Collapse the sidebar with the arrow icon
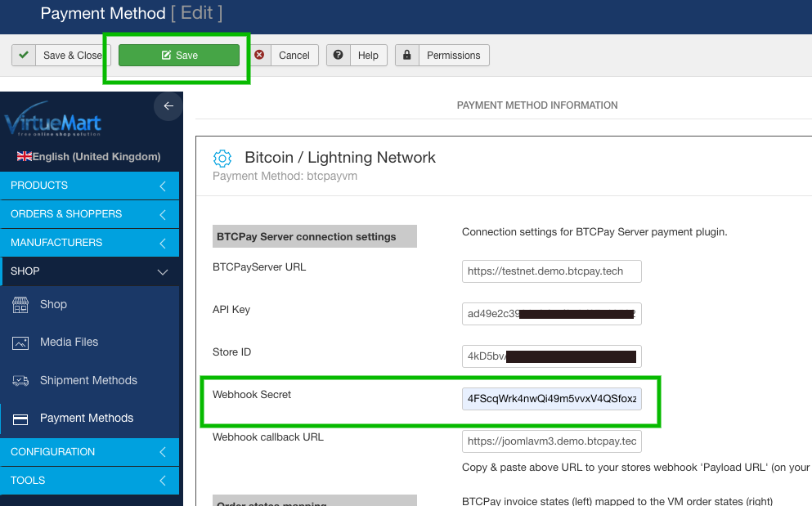The height and width of the screenshot is (506, 812). [168, 106]
